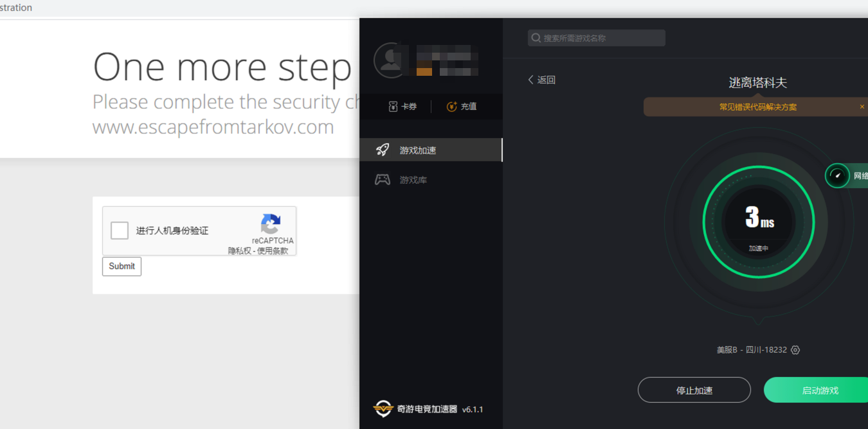The width and height of the screenshot is (868, 429).
Task: Click the search magnifier icon
Action: (536, 38)
